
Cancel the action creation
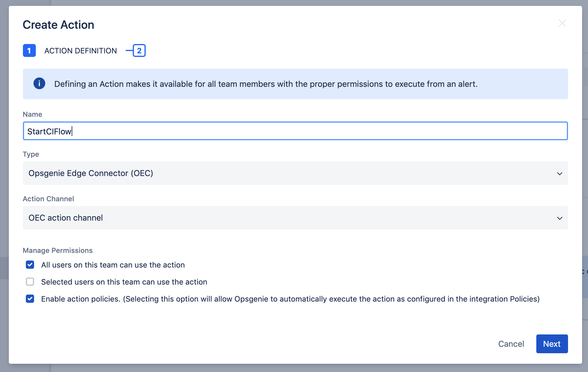(x=511, y=344)
